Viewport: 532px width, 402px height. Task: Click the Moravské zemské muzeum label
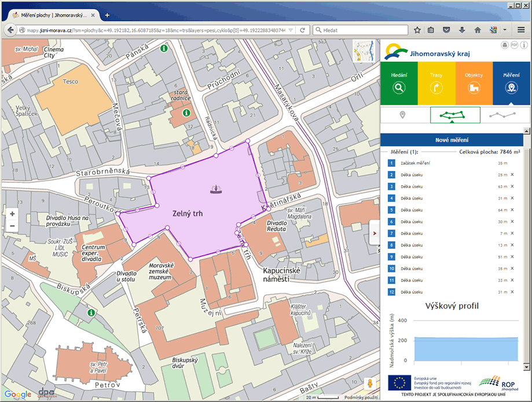point(161,271)
